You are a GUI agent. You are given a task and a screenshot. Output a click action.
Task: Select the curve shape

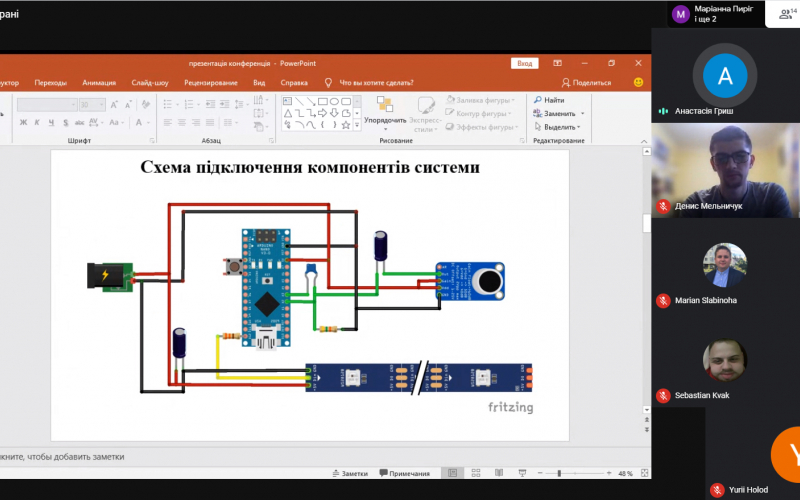(x=311, y=124)
